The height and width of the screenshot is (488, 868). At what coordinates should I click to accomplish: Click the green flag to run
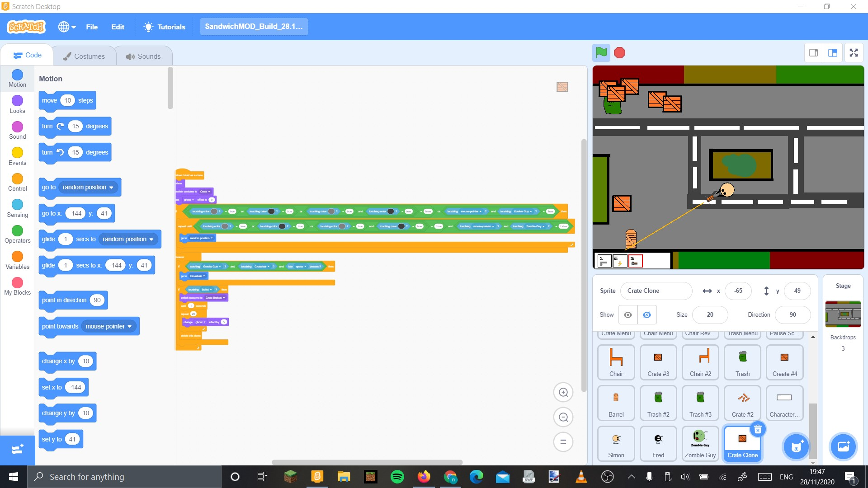point(601,53)
